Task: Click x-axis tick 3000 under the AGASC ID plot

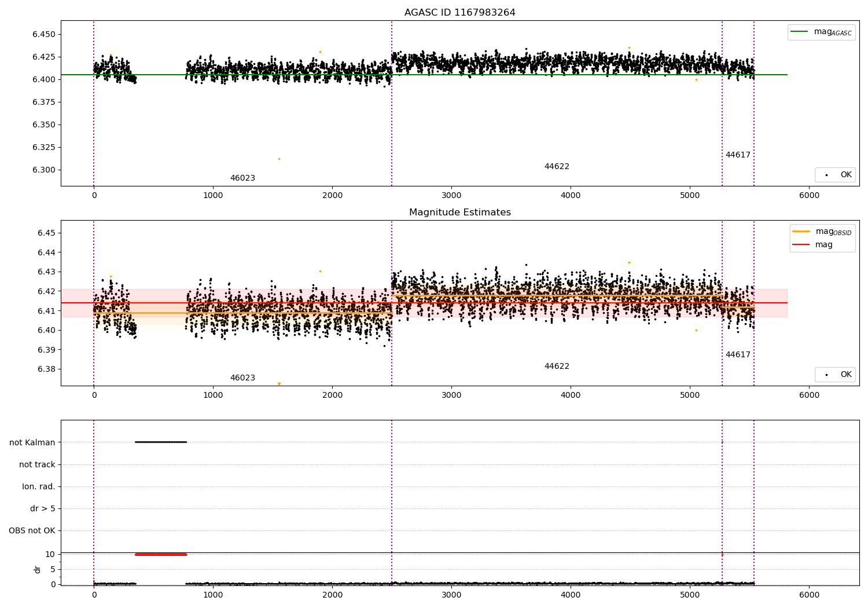Action: pos(451,196)
